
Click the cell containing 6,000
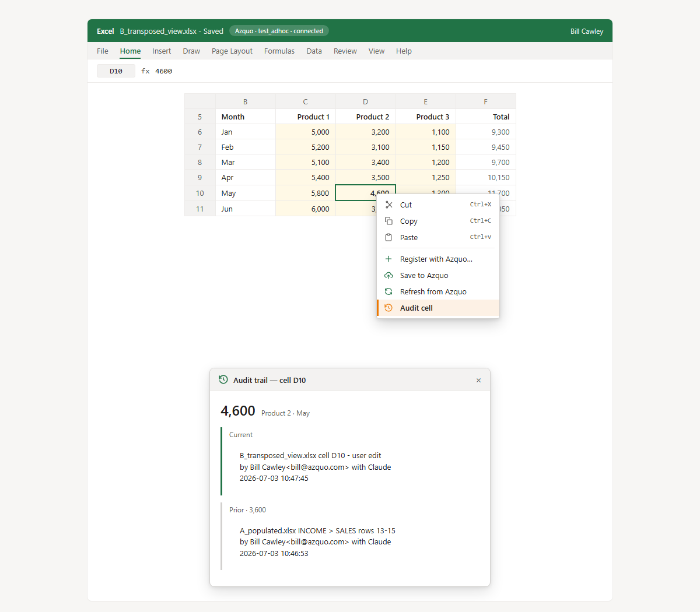coord(306,209)
